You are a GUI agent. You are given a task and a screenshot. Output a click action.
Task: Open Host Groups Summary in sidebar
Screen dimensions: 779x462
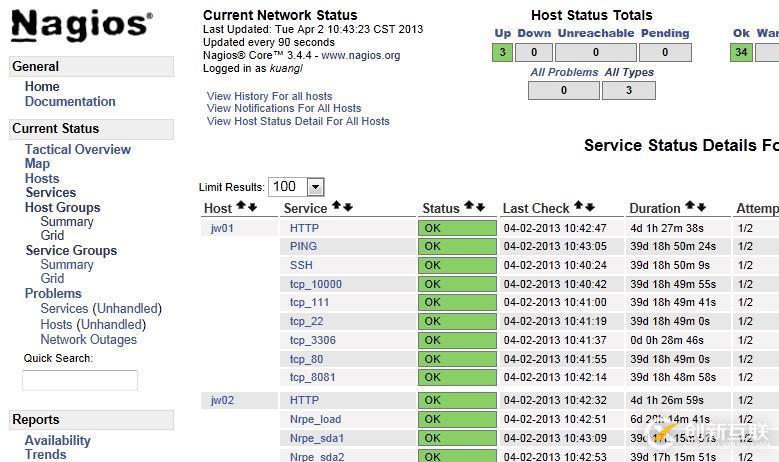pyautogui.click(x=67, y=222)
